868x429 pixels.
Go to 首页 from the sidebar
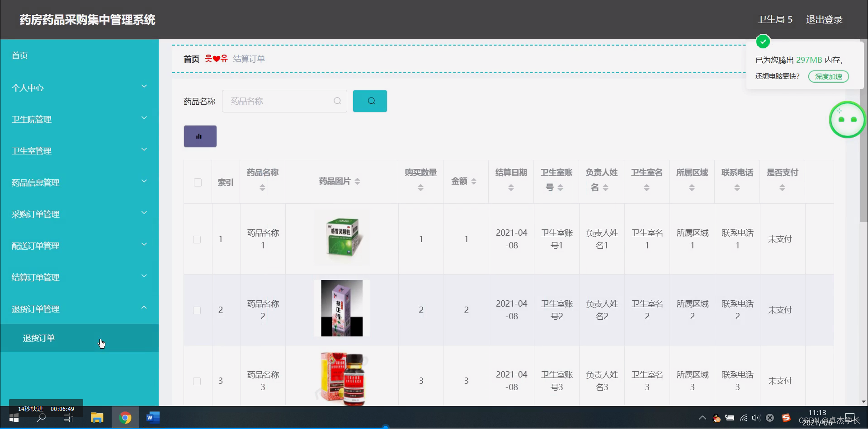click(x=19, y=55)
